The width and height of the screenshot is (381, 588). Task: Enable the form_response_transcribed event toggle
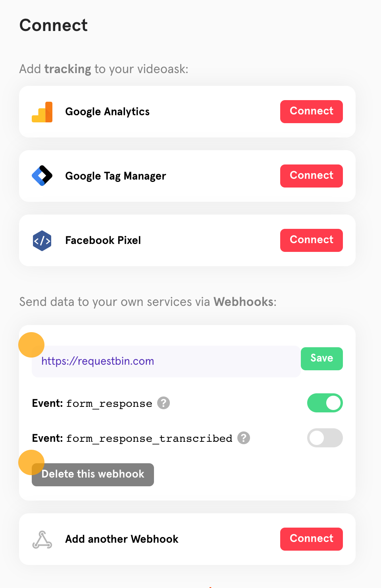tap(325, 438)
